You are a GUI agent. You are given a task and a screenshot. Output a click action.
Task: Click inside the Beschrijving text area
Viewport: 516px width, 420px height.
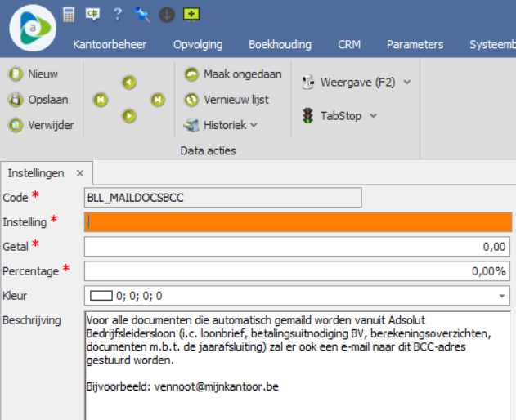pyautogui.click(x=298, y=365)
